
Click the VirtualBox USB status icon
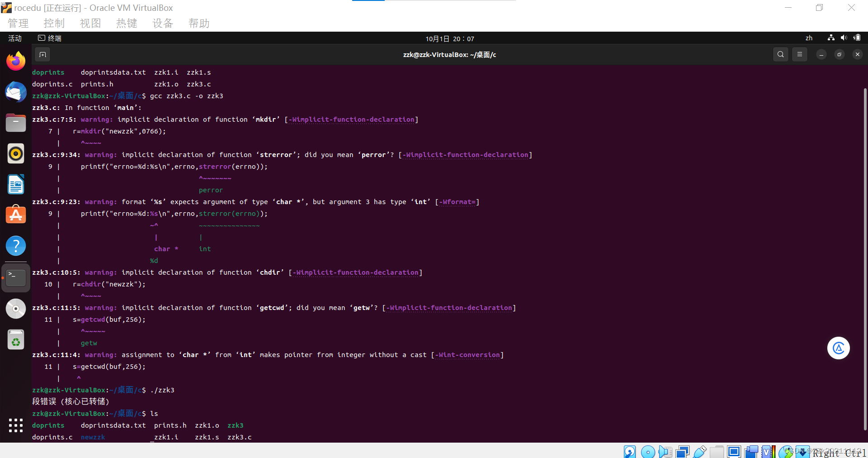click(699, 451)
